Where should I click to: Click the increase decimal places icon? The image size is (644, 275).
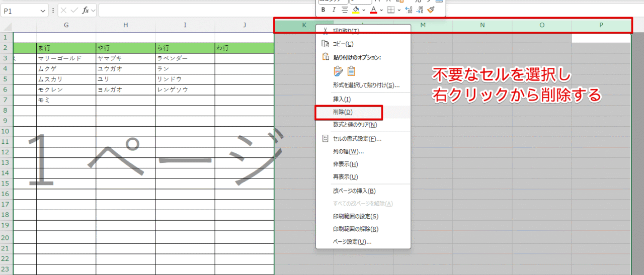coord(409,10)
